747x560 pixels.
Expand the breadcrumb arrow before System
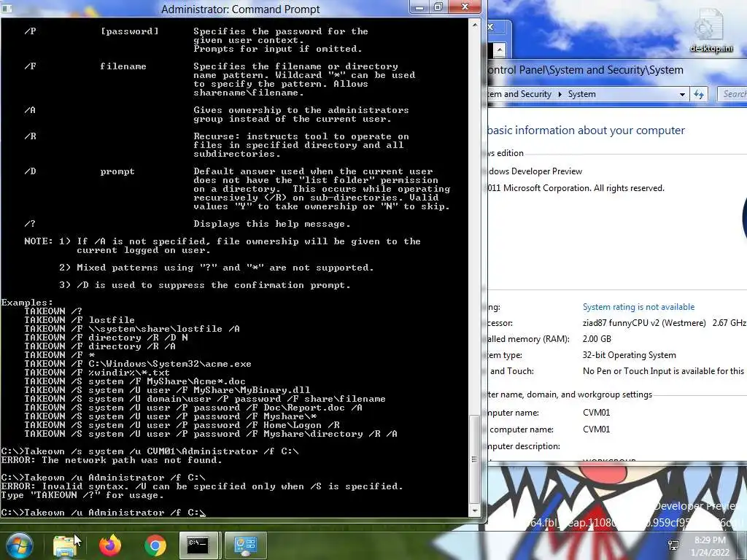pos(560,94)
